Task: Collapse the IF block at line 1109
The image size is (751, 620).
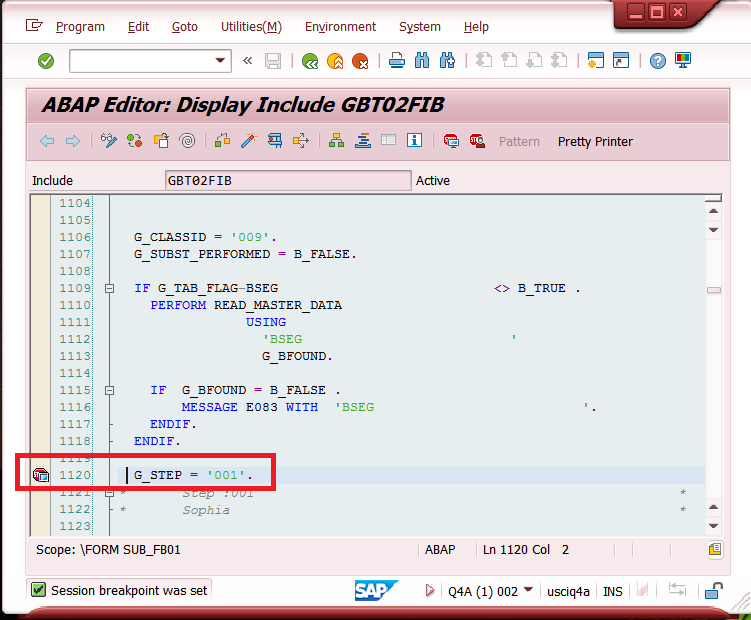Action: click(109, 288)
